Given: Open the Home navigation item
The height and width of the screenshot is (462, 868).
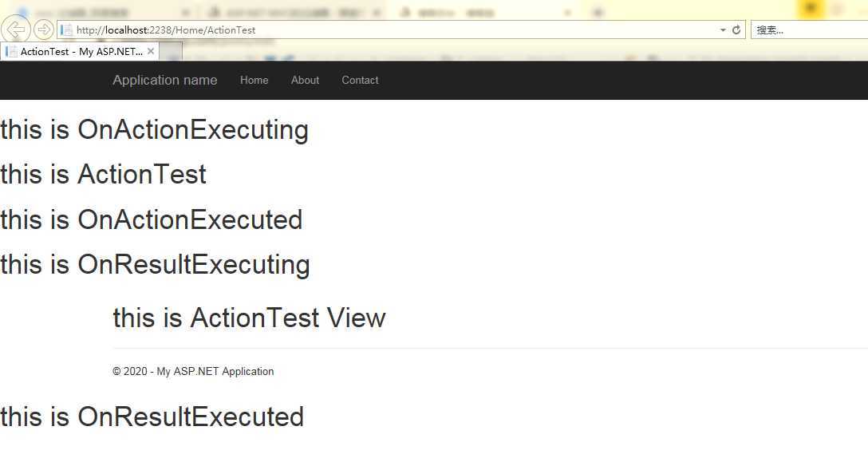Looking at the screenshot, I should [x=254, y=80].
